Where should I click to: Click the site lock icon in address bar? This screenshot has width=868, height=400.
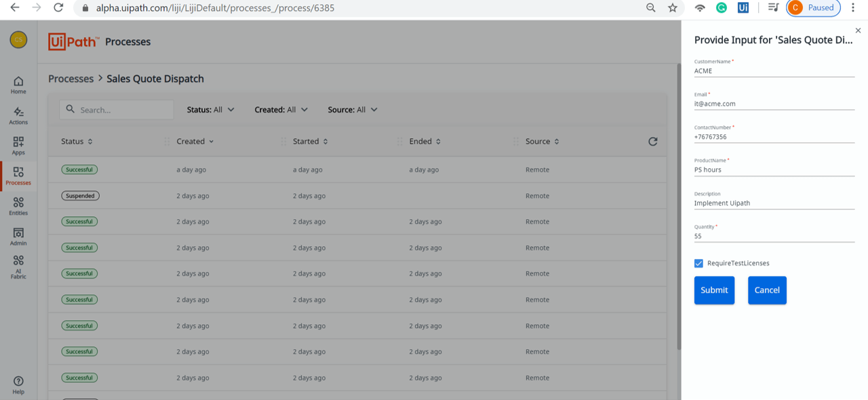(x=85, y=8)
